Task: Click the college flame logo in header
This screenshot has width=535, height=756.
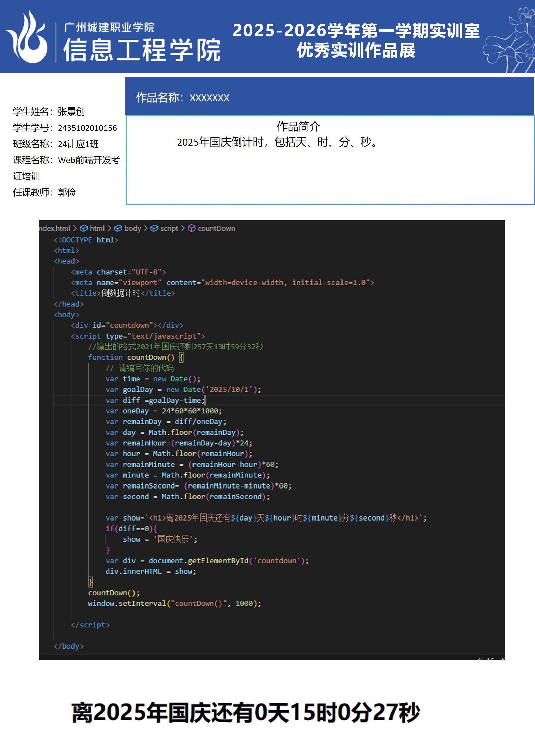Action: pos(28,38)
